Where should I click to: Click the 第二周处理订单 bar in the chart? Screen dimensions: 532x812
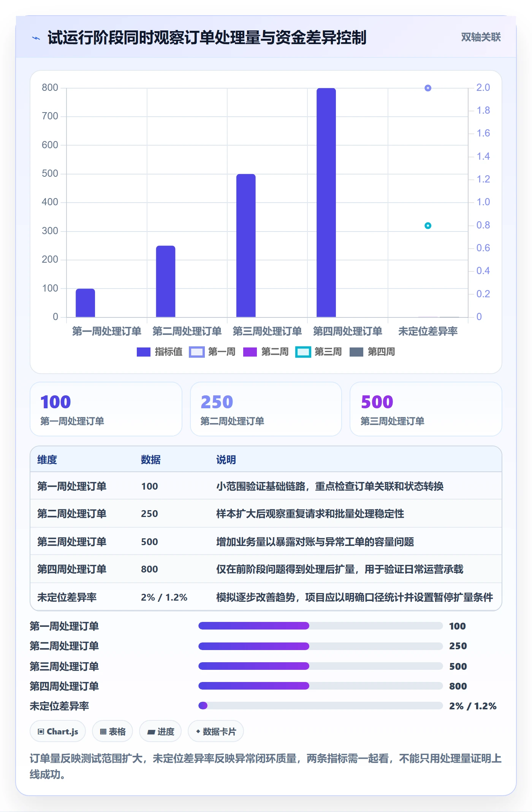pos(166,281)
